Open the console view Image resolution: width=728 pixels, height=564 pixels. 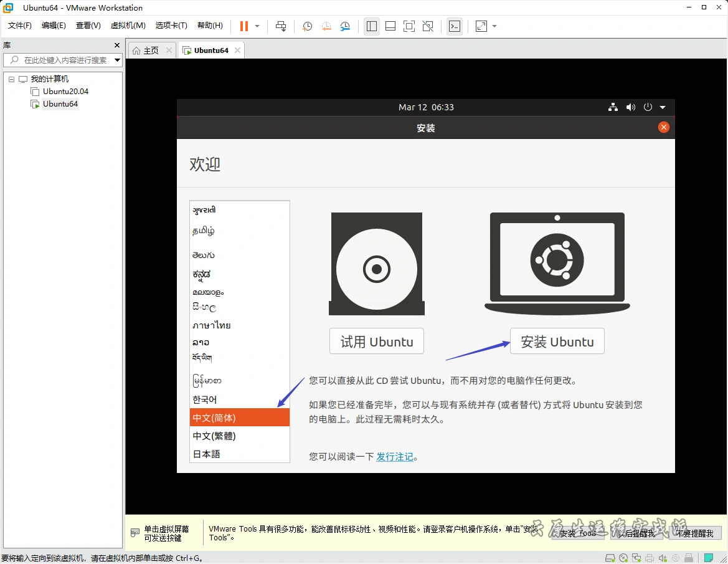tap(455, 26)
